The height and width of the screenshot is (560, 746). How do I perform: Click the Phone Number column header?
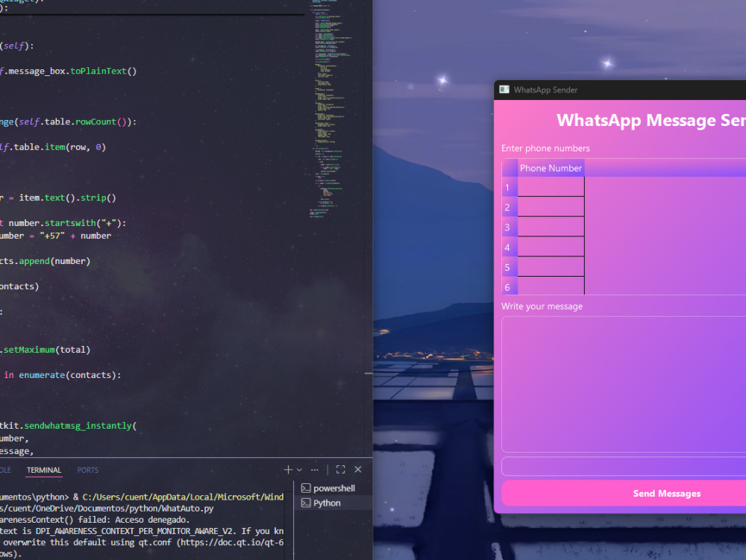(x=551, y=168)
